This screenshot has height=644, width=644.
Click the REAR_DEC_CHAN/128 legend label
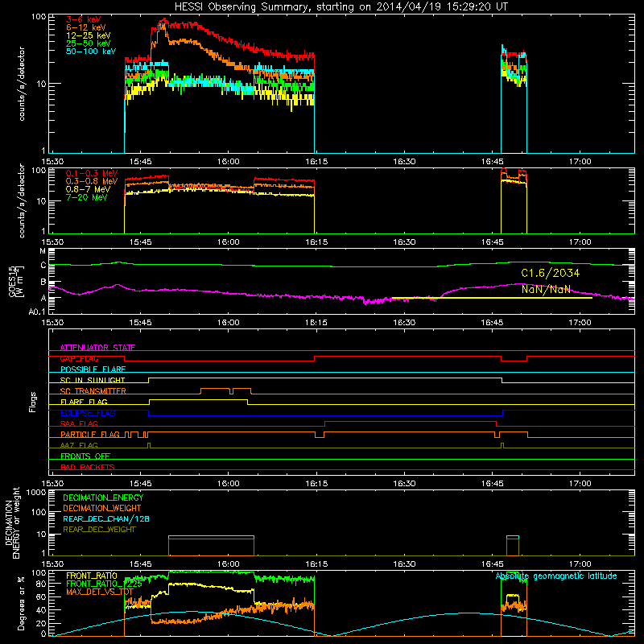pyautogui.click(x=106, y=518)
